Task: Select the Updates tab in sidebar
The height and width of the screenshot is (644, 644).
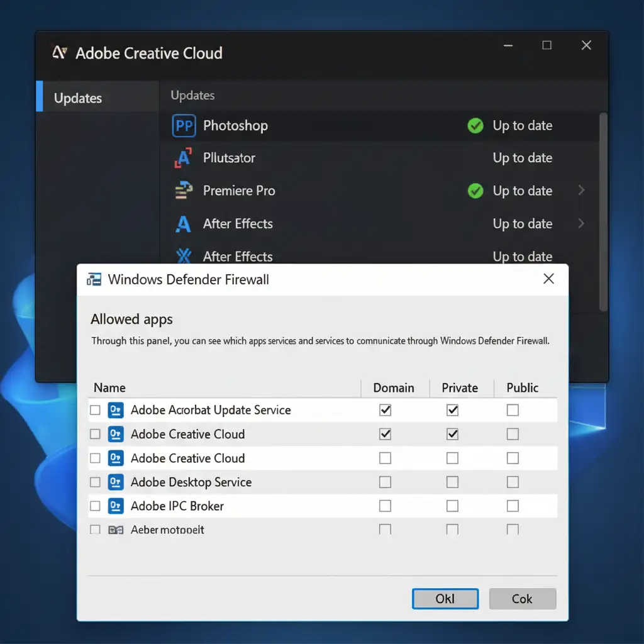Action: click(x=78, y=98)
